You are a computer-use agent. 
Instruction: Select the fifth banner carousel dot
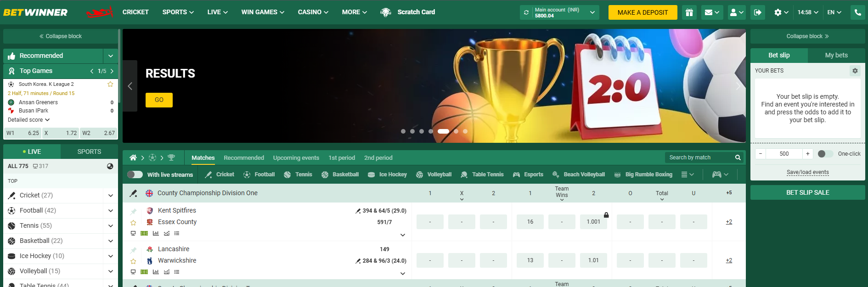pyautogui.click(x=443, y=131)
